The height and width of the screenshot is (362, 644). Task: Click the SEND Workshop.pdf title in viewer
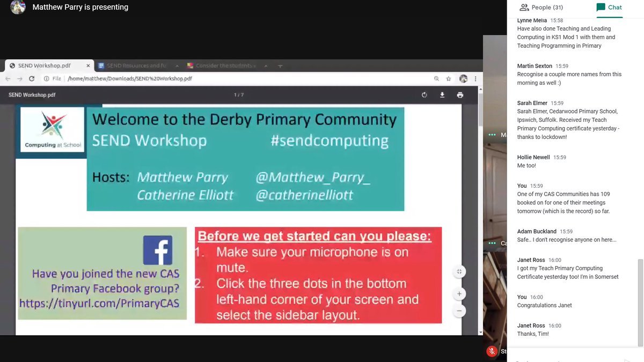(32, 95)
